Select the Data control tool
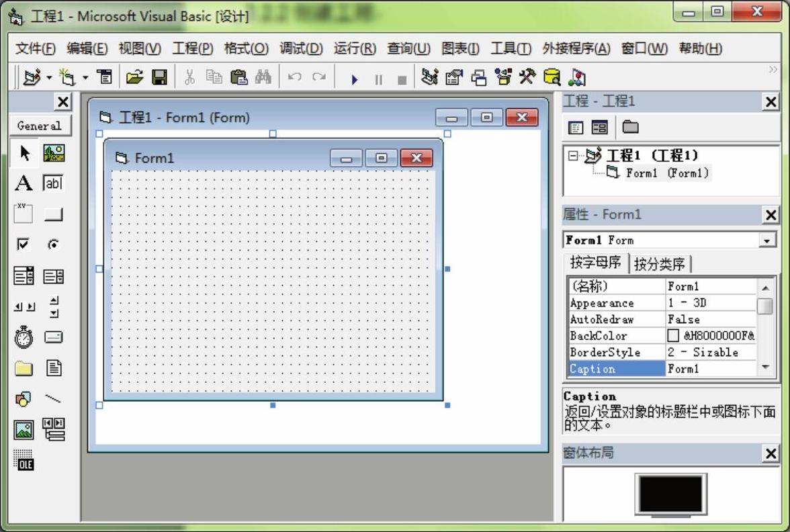The image size is (790, 532). [54, 430]
